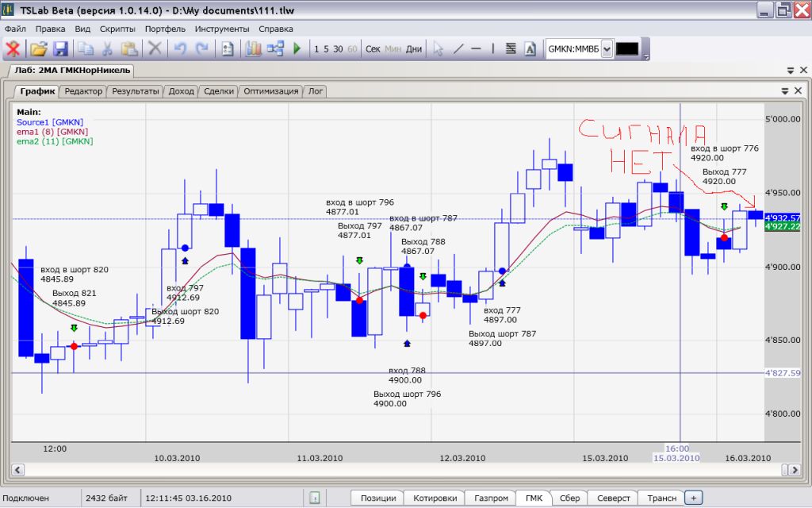Switch to the Котировки bottom tab
The height and width of the screenshot is (508, 812).
click(x=435, y=498)
